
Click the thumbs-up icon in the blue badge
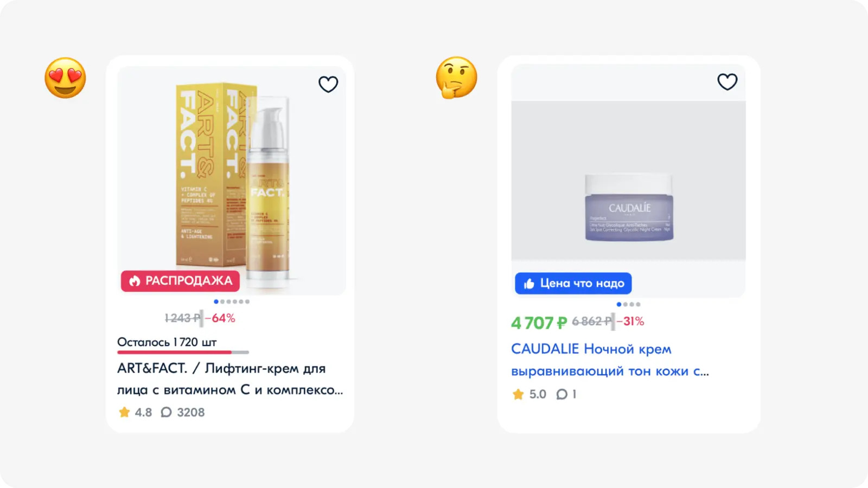(x=529, y=284)
